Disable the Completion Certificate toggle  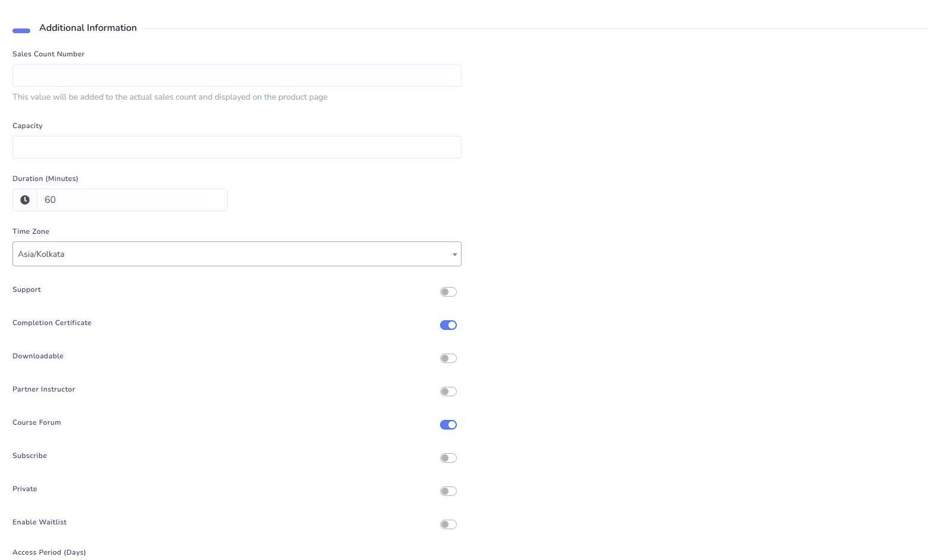448,325
